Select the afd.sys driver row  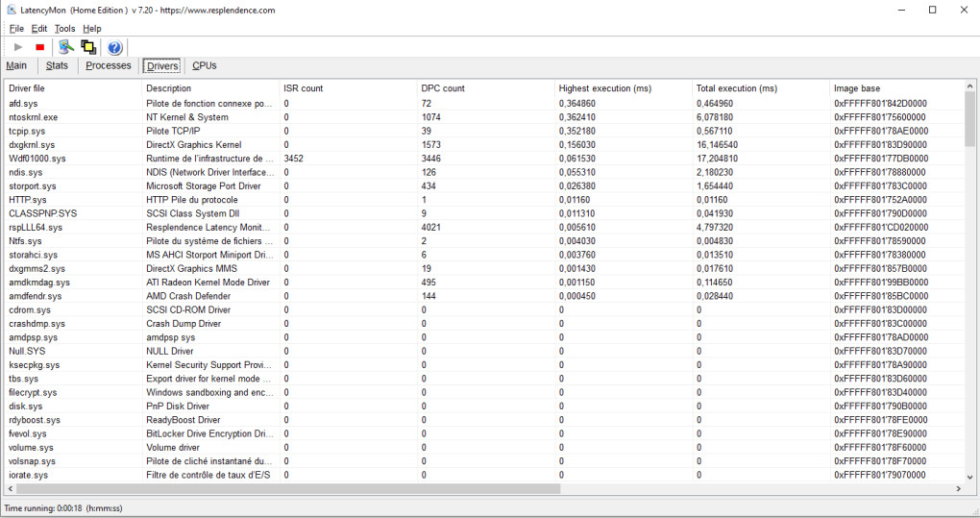tap(484, 104)
